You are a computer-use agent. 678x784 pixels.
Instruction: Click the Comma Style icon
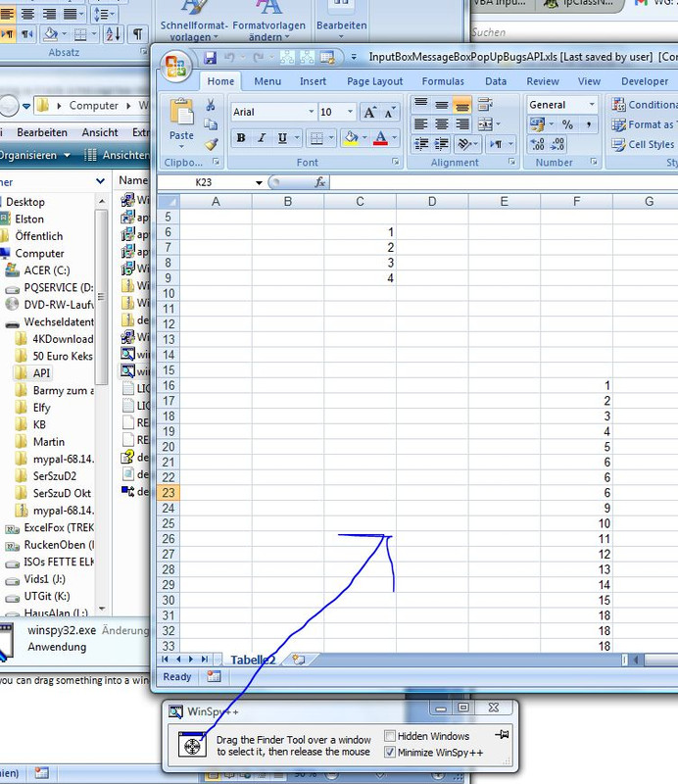pyautogui.click(x=589, y=124)
